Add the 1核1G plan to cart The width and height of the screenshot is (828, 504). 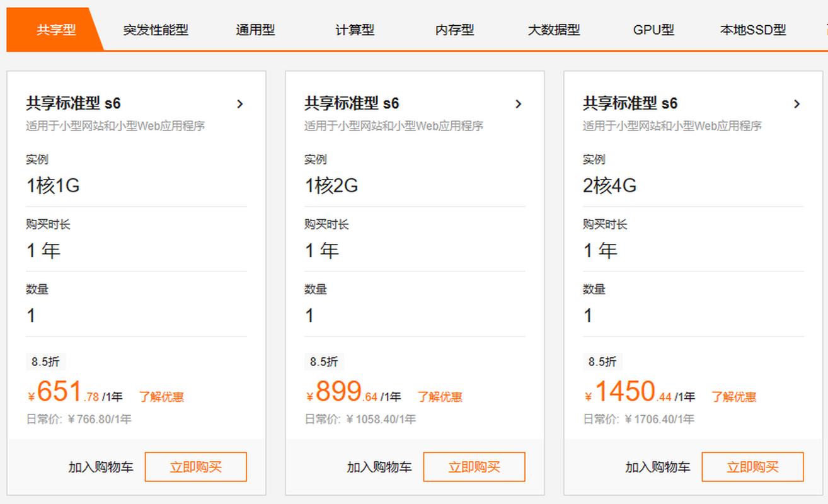click(101, 467)
